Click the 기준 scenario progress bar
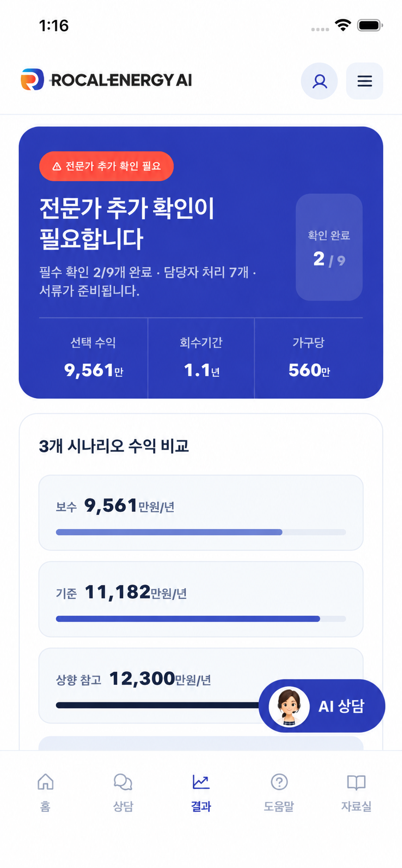402x868 pixels. pyautogui.click(x=201, y=619)
